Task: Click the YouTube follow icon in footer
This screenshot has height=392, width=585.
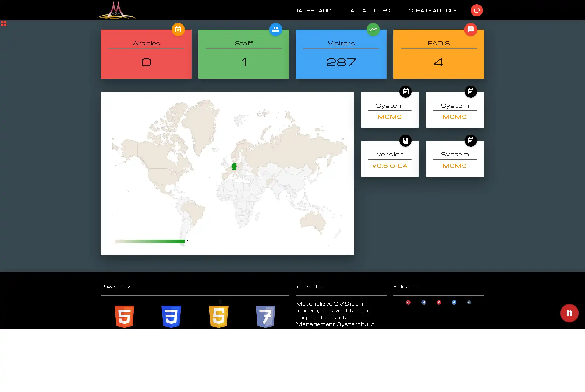Action: (408, 302)
